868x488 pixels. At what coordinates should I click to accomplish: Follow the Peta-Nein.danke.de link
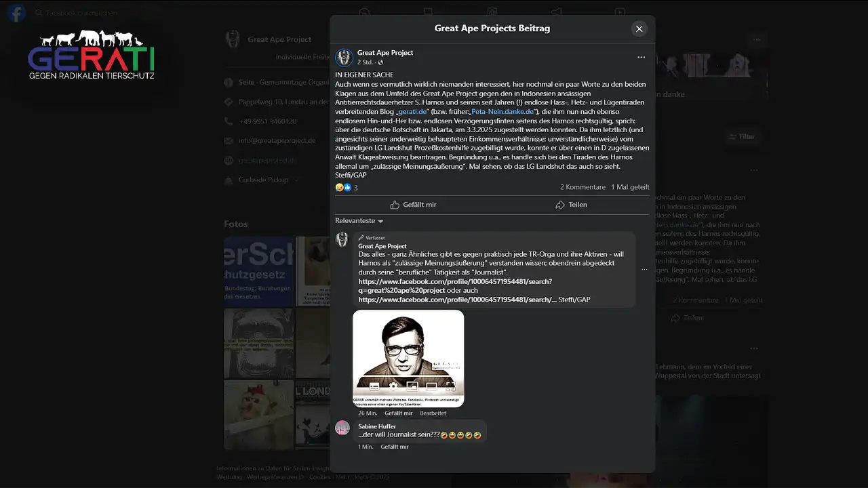tap(501, 111)
